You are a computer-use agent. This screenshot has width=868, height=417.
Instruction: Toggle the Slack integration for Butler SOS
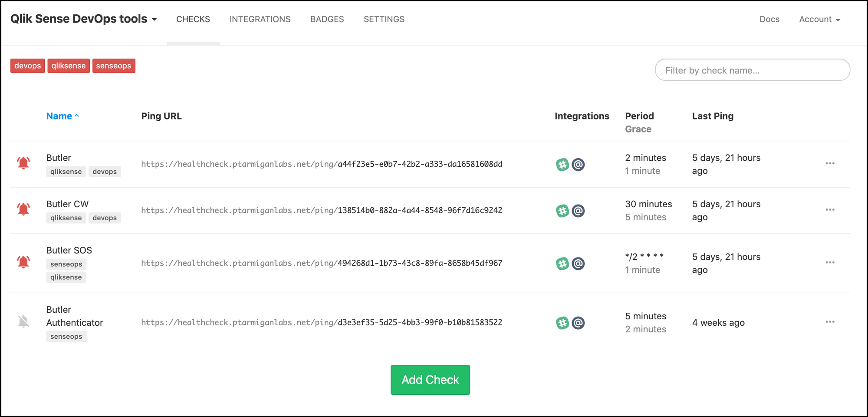(562, 264)
